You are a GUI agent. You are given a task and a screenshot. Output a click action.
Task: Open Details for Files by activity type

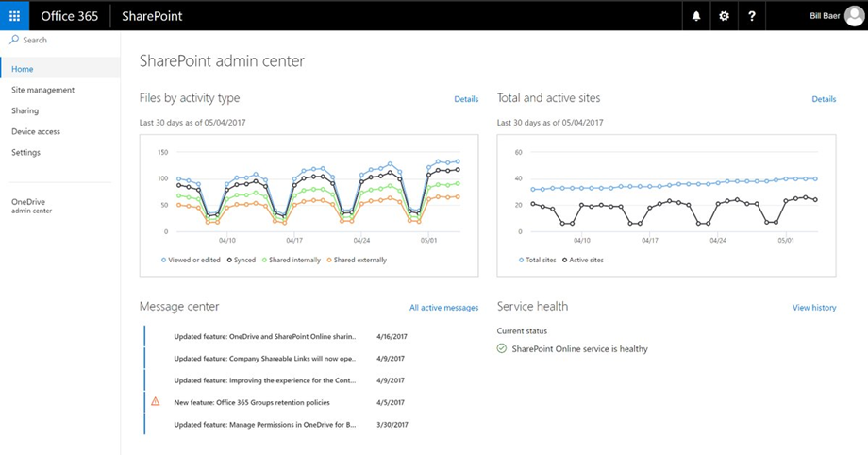[466, 99]
